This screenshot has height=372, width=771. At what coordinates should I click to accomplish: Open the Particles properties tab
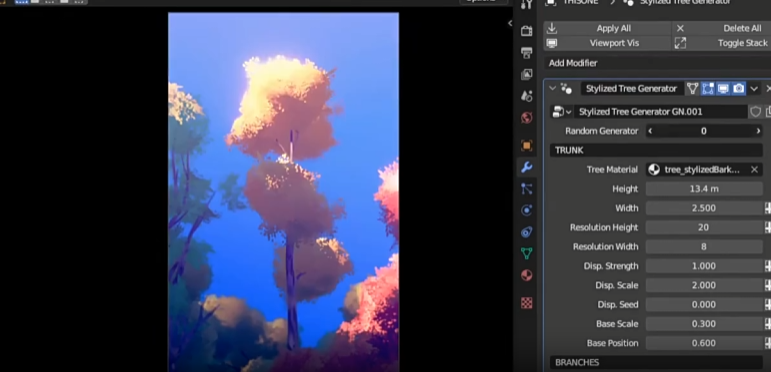click(527, 189)
